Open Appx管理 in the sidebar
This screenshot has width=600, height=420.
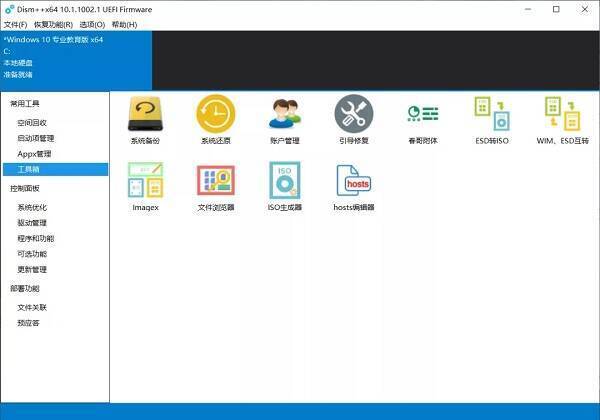[34, 154]
